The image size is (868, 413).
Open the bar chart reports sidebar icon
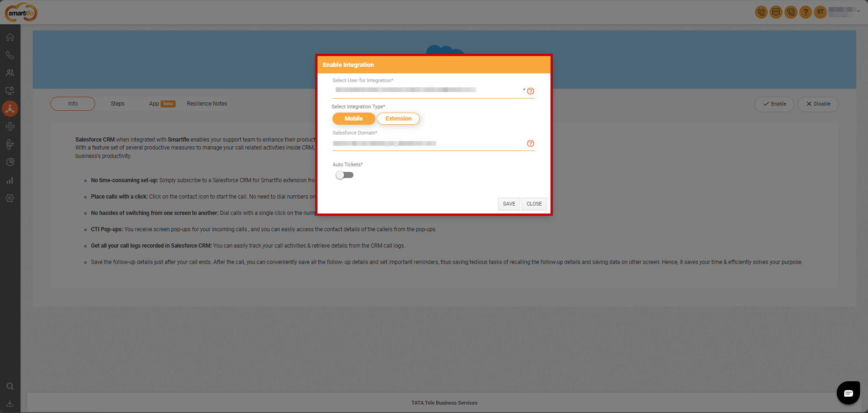click(10, 180)
